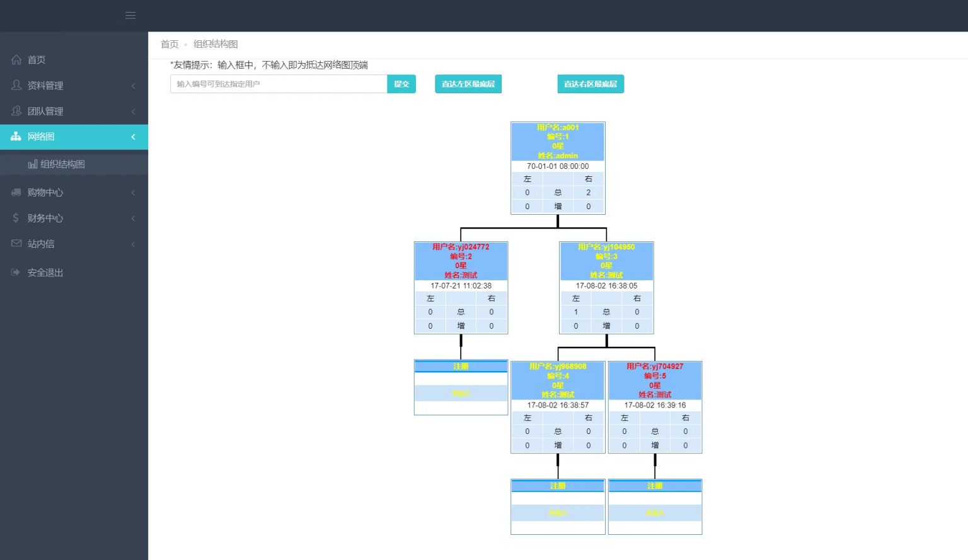Focus the user number search input
This screenshot has height=560, width=968.
click(x=279, y=84)
